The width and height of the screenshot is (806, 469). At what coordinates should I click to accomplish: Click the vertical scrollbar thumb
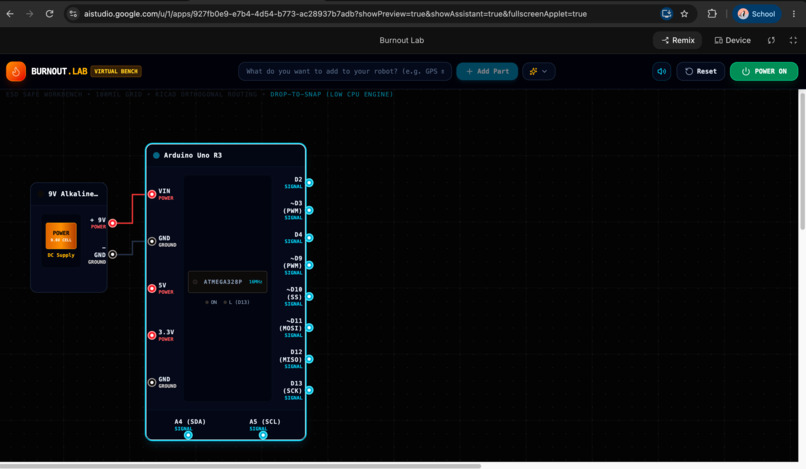point(802,159)
